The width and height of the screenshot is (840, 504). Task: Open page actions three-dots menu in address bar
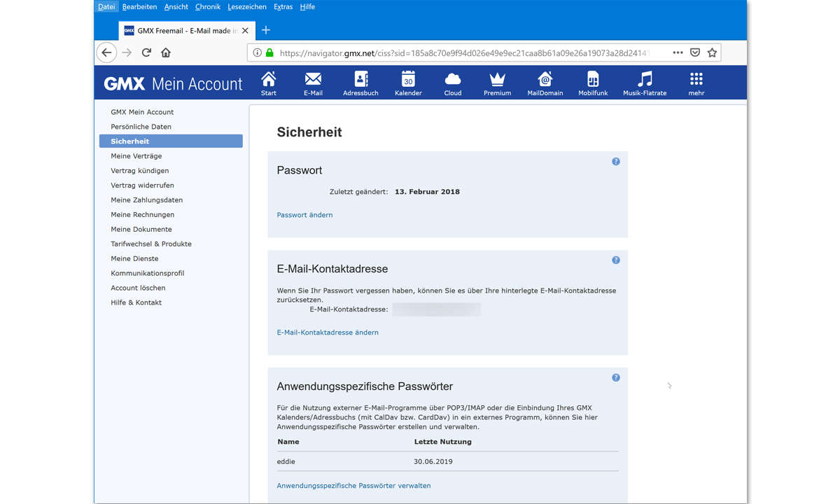(x=678, y=52)
